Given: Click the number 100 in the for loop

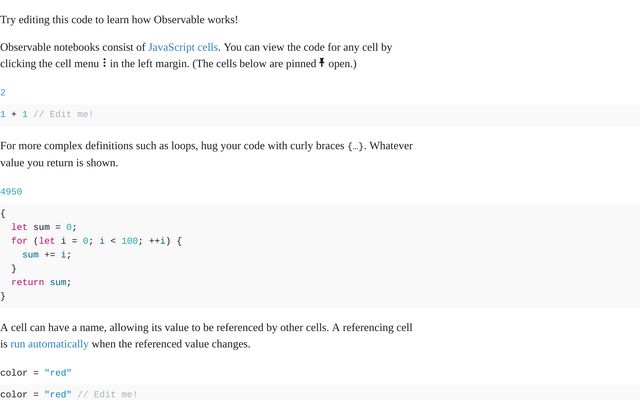Looking at the screenshot, I should pos(129,241).
